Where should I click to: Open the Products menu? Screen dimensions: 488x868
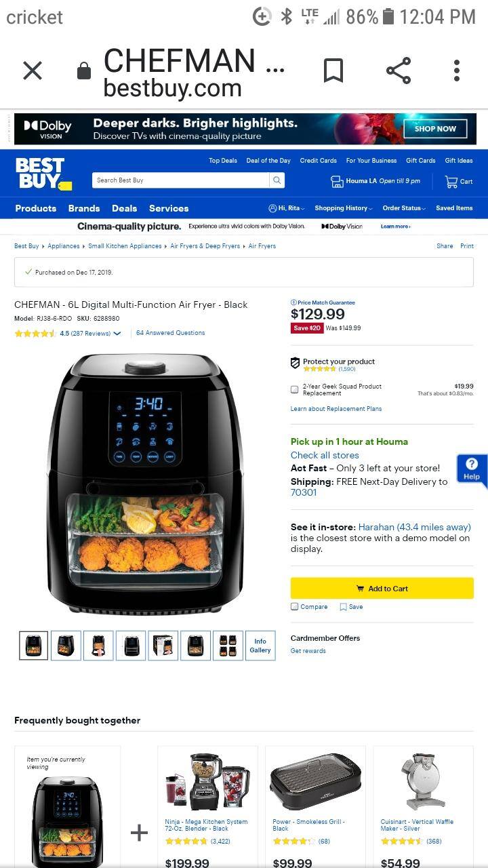pos(36,208)
